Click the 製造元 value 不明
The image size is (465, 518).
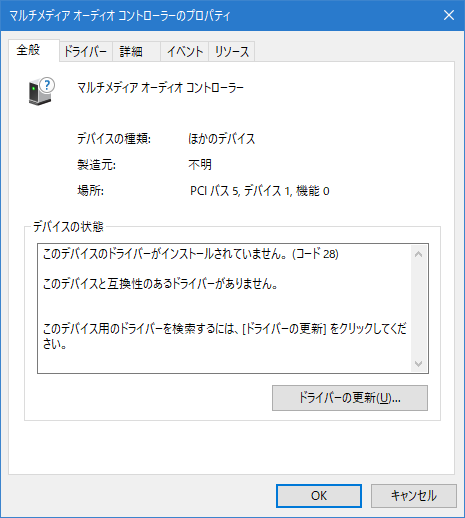click(x=200, y=165)
